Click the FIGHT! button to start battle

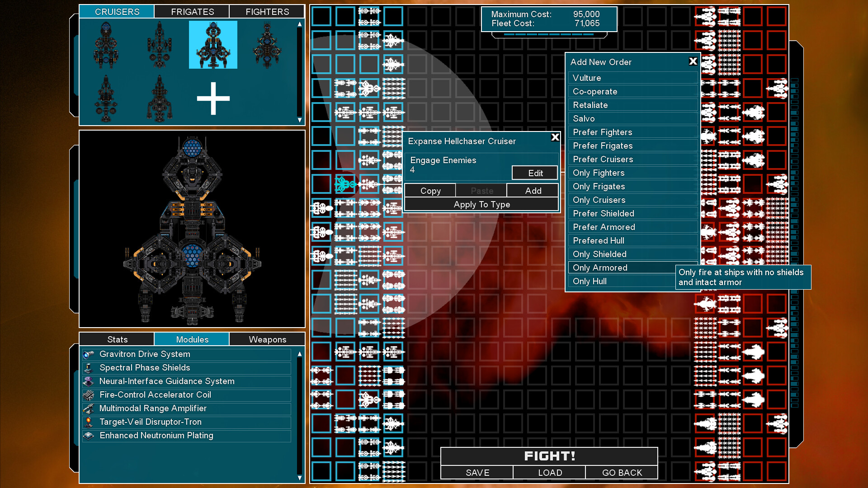548,456
